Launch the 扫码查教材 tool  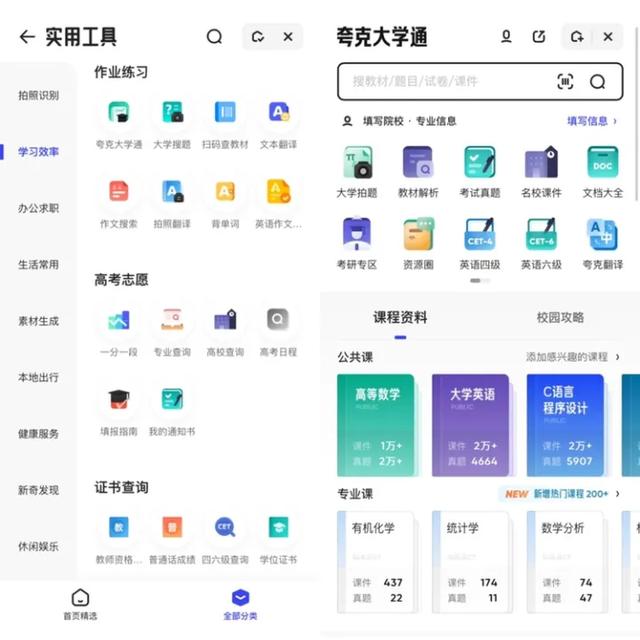pos(225,112)
